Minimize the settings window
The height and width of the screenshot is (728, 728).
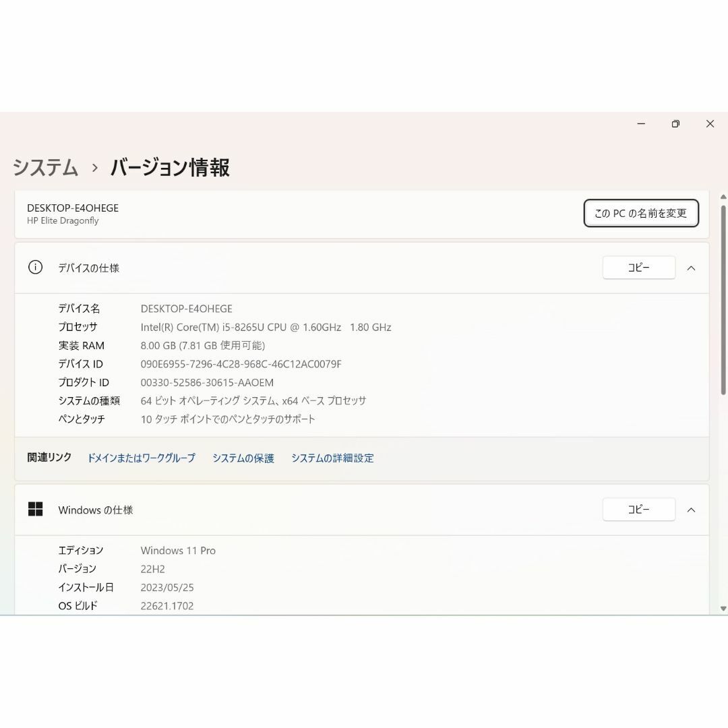click(641, 124)
